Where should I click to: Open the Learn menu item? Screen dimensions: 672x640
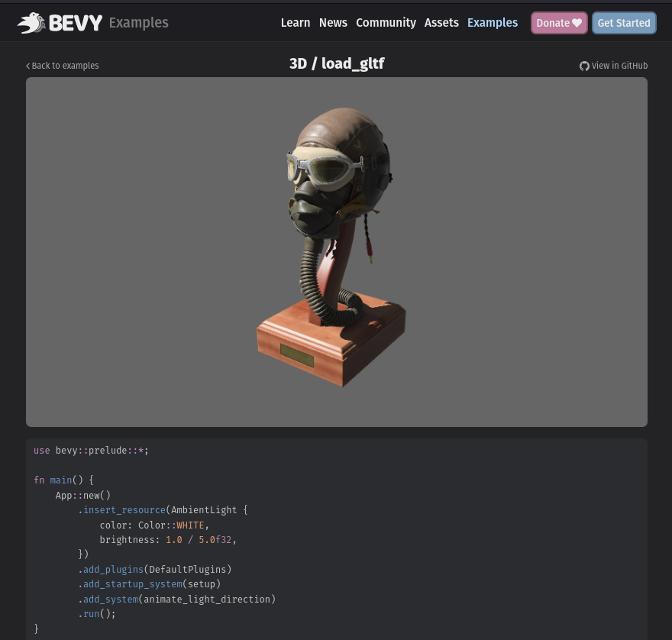coord(295,23)
